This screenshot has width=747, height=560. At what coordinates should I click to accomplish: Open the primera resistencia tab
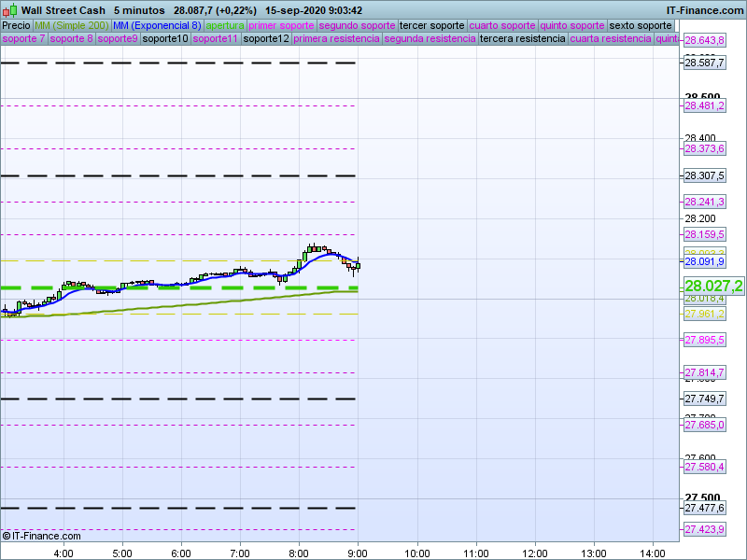(x=336, y=39)
